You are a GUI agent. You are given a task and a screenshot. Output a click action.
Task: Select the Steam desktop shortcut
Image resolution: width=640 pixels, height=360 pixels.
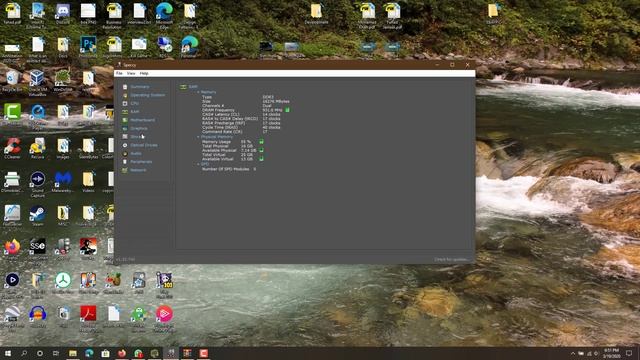(x=37, y=215)
